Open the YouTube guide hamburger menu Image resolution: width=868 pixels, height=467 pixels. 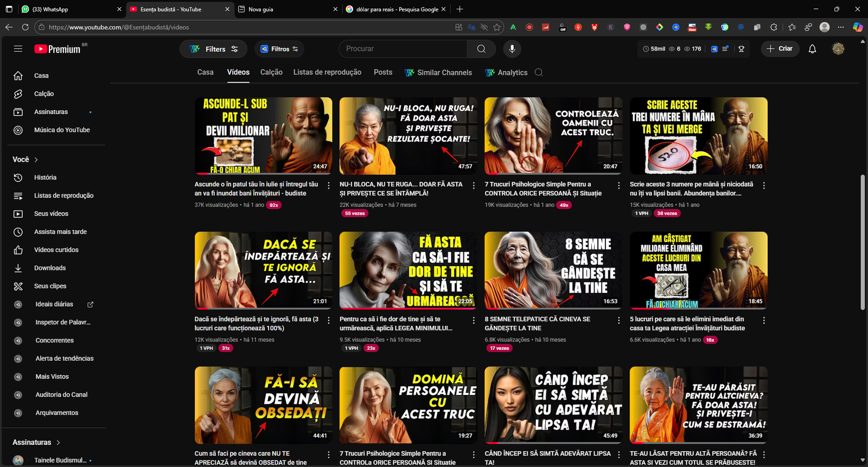[x=18, y=49]
